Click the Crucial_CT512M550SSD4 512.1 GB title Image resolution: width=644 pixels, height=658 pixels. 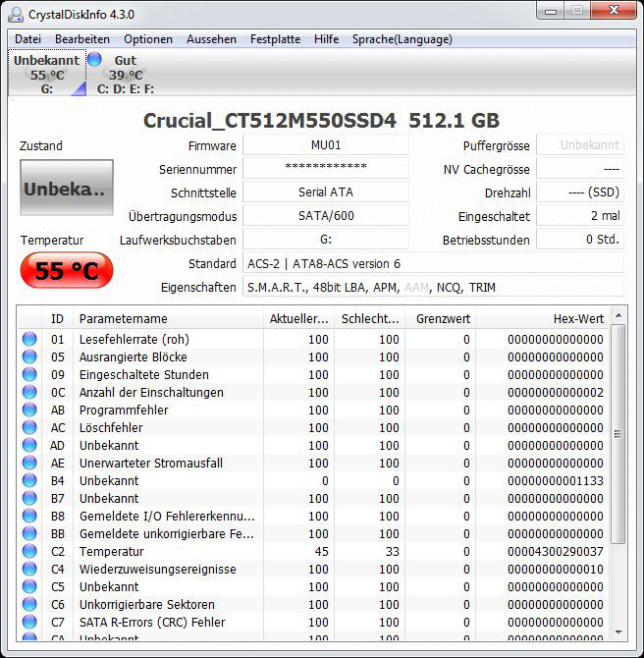[321, 121]
